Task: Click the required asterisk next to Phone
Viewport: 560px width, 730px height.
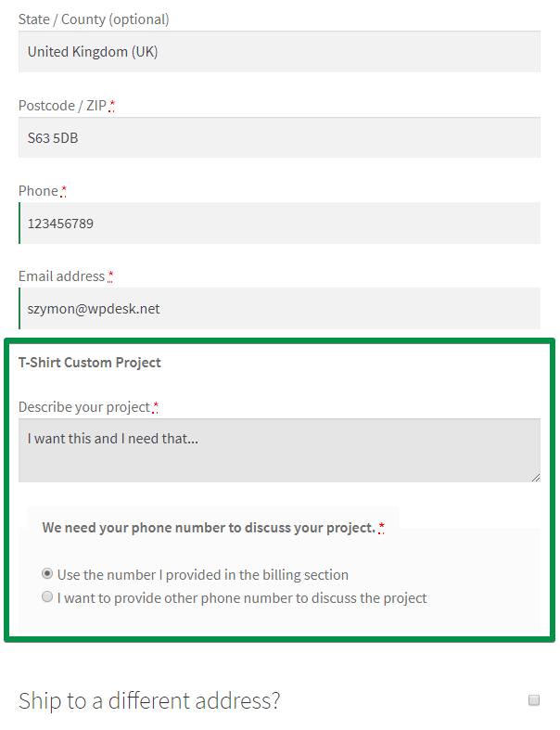Action: click(x=64, y=190)
